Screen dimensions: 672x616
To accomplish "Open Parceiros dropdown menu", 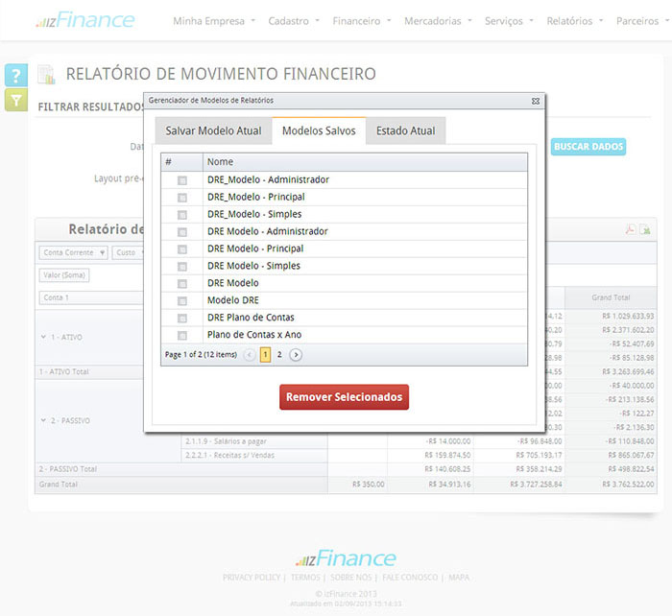I will 642,21.
